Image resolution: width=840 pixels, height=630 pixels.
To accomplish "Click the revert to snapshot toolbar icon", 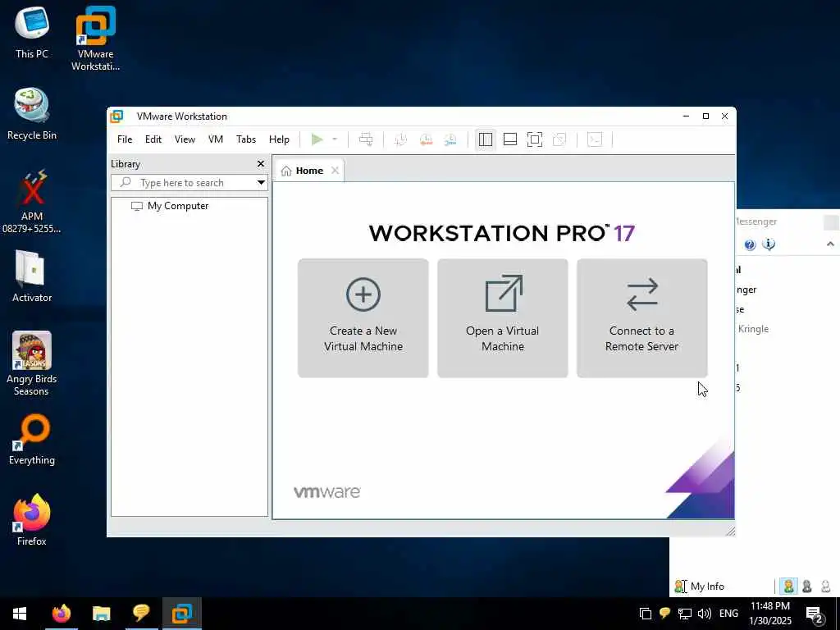I will (x=426, y=139).
